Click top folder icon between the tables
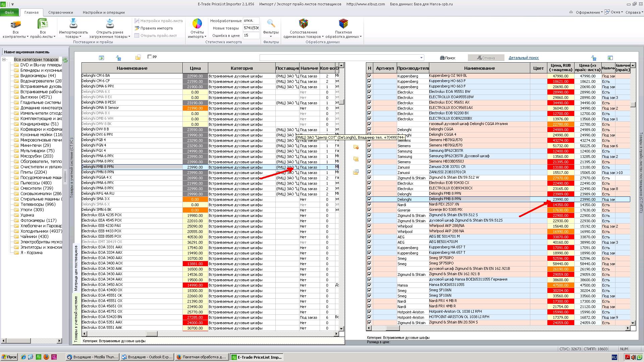The width and height of the screenshot is (644, 362). (x=356, y=147)
